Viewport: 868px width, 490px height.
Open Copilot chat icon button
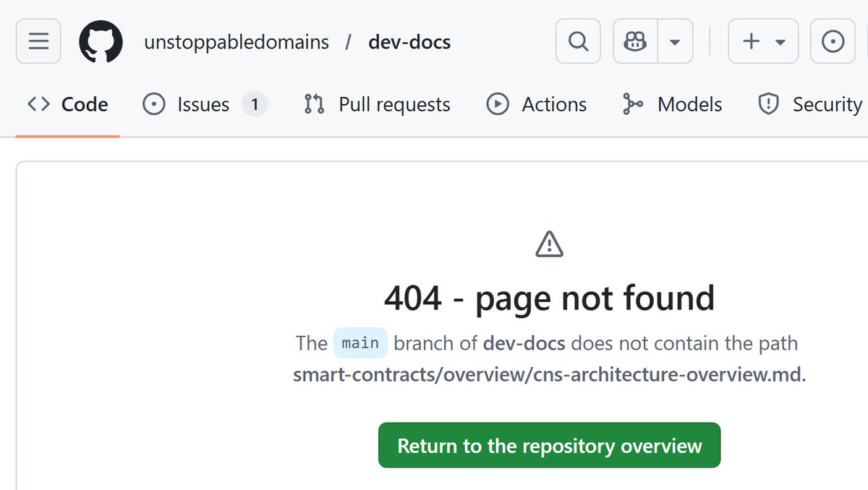[x=635, y=41]
